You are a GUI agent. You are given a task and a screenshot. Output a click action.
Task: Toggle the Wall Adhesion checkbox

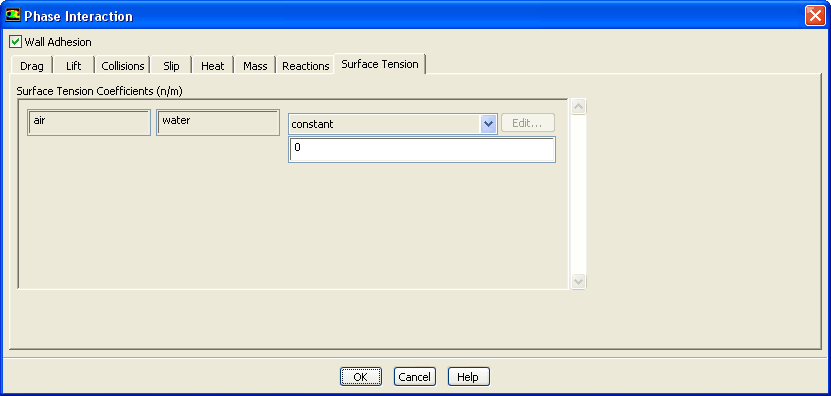16,42
